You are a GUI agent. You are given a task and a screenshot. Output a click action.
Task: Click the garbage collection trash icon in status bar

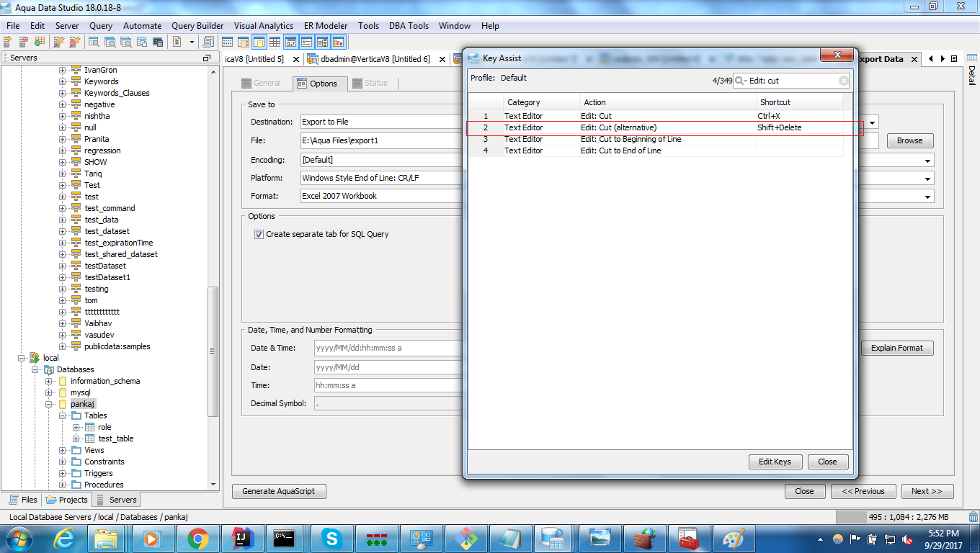tap(974, 517)
